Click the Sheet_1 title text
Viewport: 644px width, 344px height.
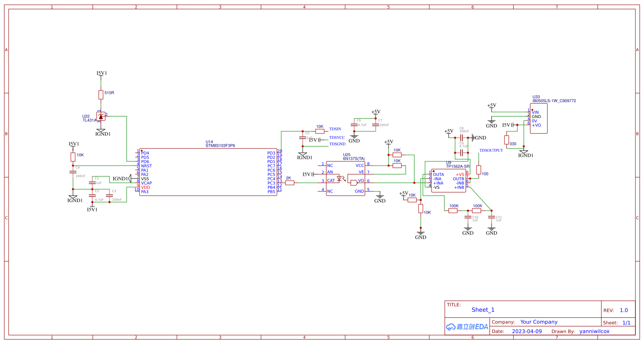click(483, 310)
